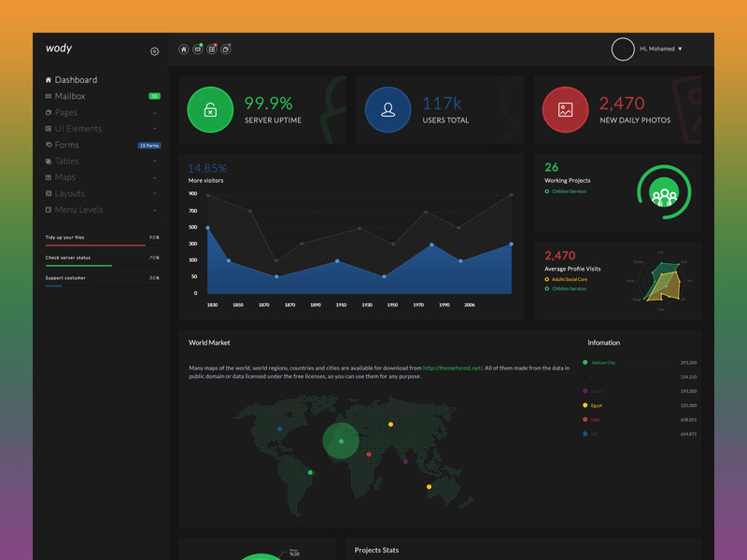Image resolution: width=747 pixels, height=560 pixels.
Task: Click the Mailbox envelope icon in the sidebar
Action: pos(49,96)
